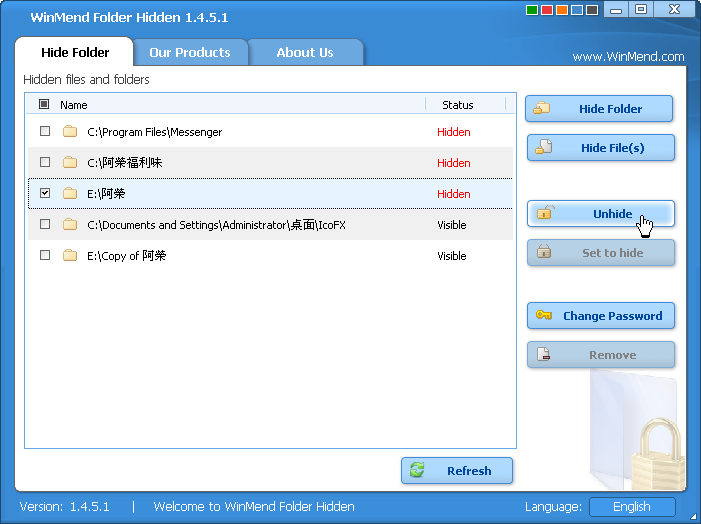This screenshot has height=524, width=701.
Task: Choose the orange theme color swatch
Action: point(562,10)
